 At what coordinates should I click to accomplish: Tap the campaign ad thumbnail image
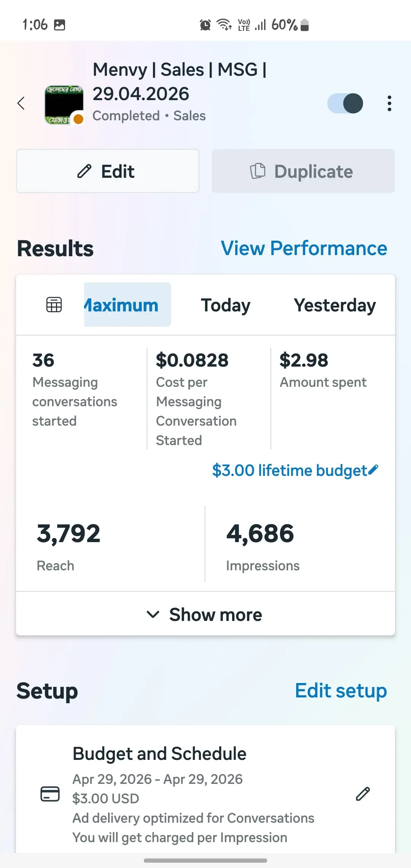click(64, 105)
